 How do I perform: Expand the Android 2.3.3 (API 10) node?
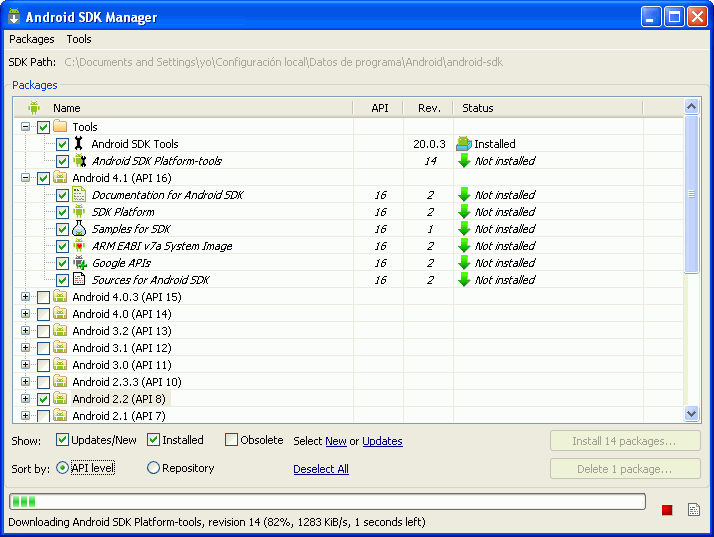tap(26, 381)
